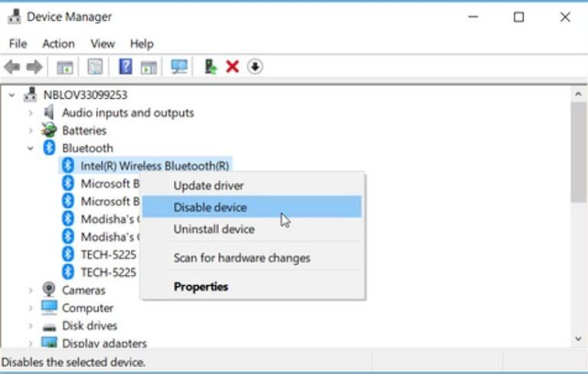Open Properties from the context menu

coord(201,287)
